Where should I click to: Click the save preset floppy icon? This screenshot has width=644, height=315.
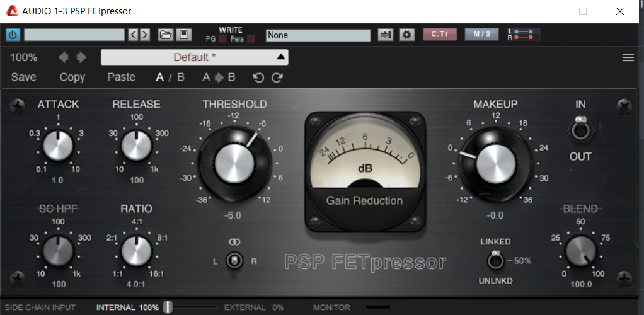click(x=183, y=35)
